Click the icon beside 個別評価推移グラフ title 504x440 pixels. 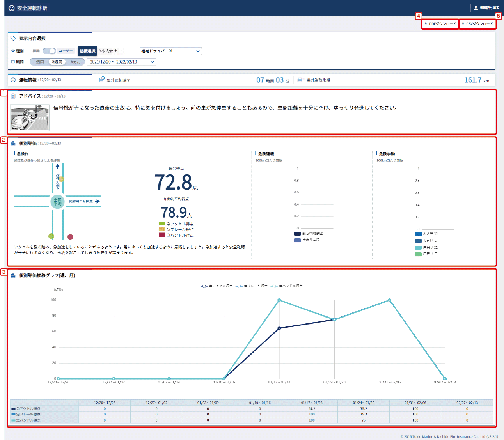(13, 275)
